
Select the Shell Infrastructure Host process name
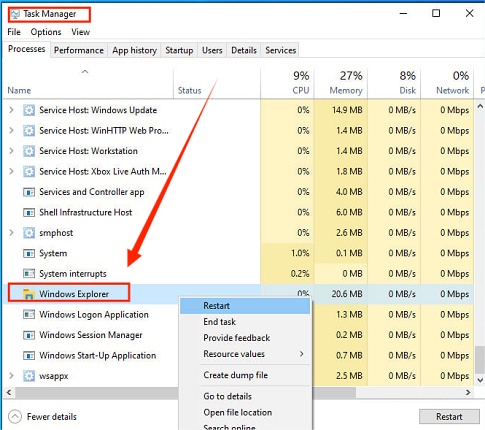point(86,212)
